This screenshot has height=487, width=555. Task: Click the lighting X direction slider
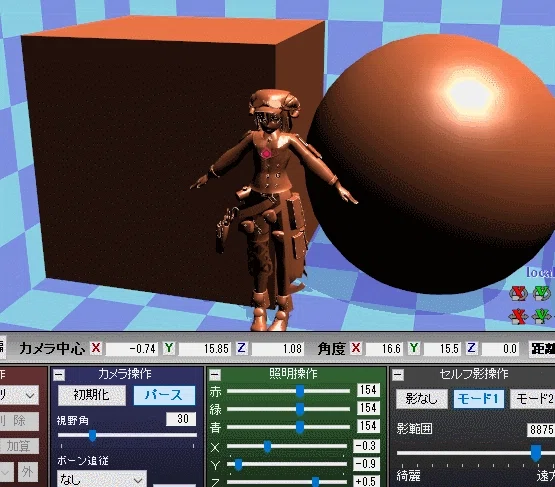pyautogui.click(x=287, y=446)
